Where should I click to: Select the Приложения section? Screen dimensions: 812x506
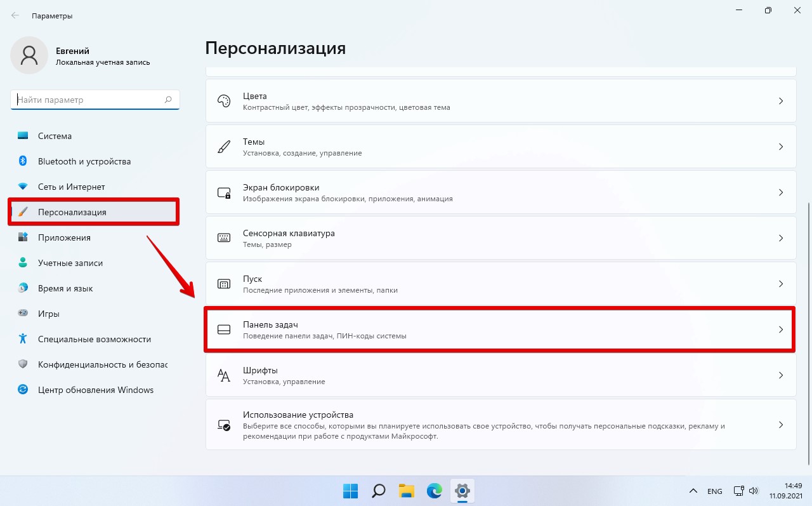(95, 237)
